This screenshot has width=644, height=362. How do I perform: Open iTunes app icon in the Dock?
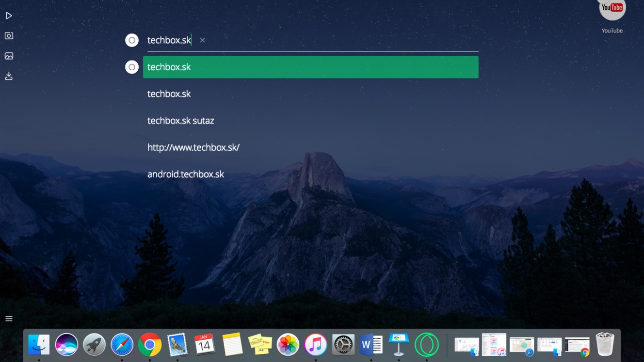point(316,345)
